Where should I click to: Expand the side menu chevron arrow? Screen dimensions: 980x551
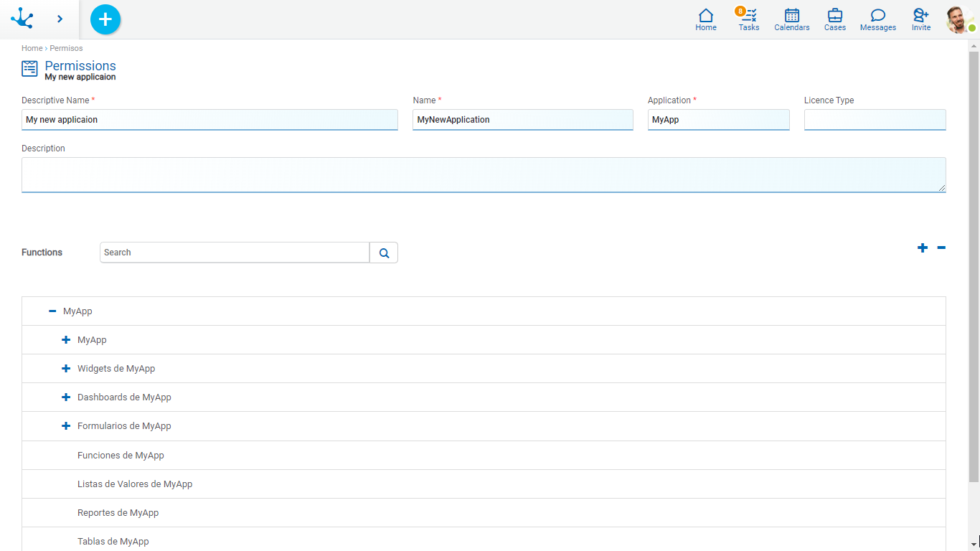[60, 19]
